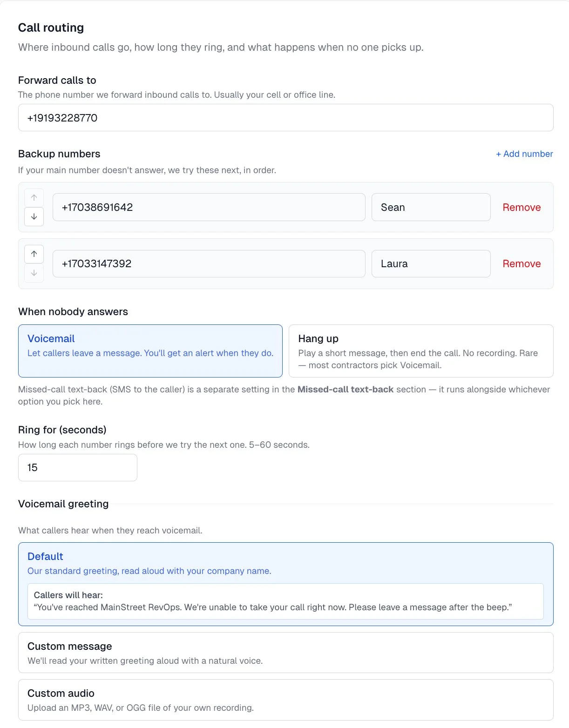This screenshot has width=569, height=728.
Task: Click the Ring for seconds field
Action: (77, 467)
